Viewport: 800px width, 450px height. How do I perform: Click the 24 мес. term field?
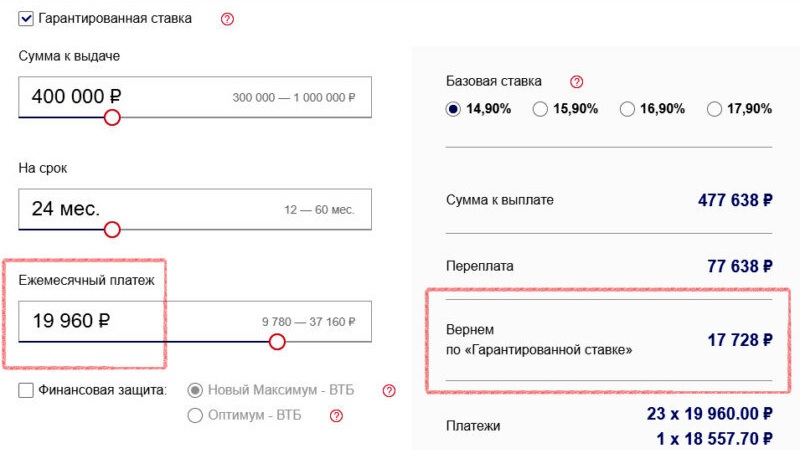[195, 209]
